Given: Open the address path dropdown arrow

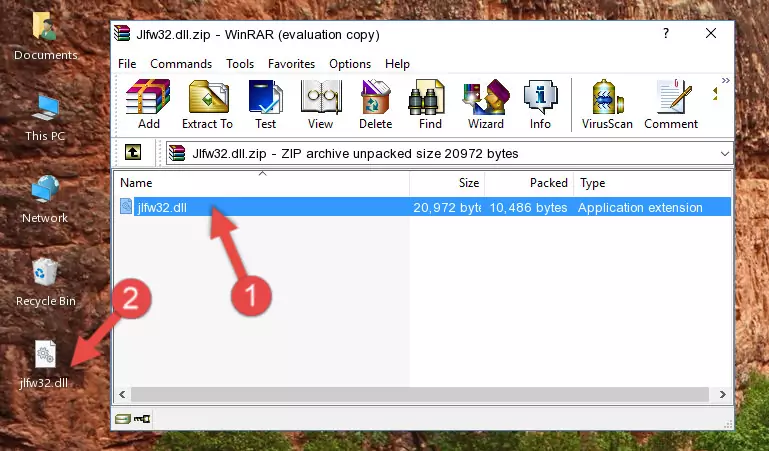Looking at the screenshot, I should click(724, 154).
